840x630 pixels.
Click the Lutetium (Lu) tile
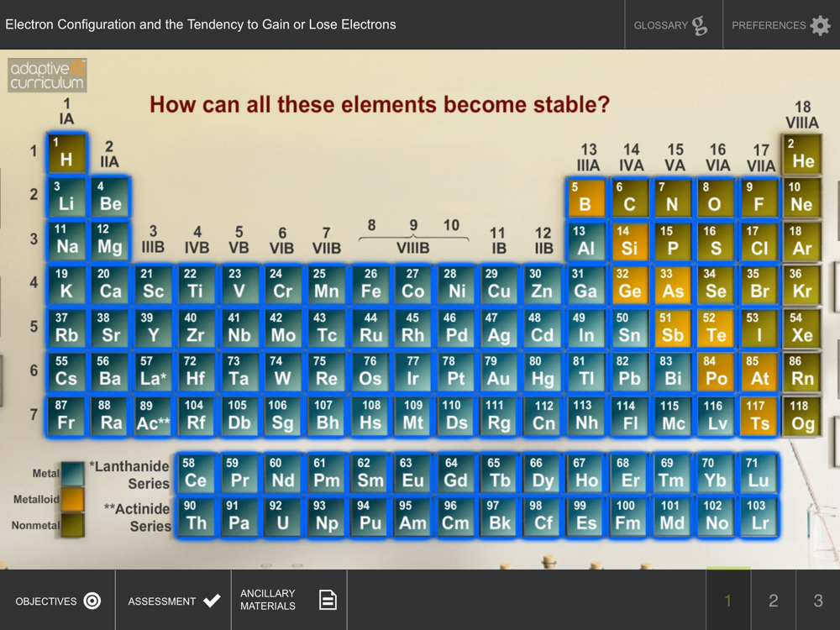pyautogui.click(x=759, y=474)
